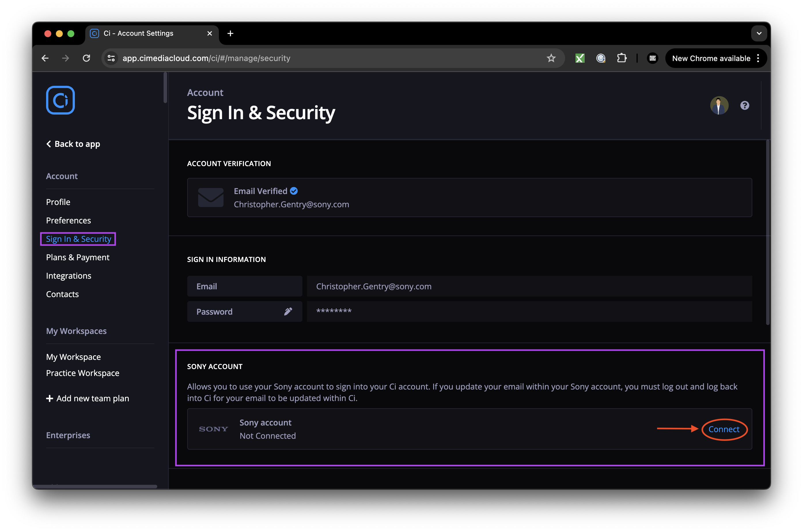The width and height of the screenshot is (803, 532).
Task: Select Integrations in sidebar
Action: [69, 275]
